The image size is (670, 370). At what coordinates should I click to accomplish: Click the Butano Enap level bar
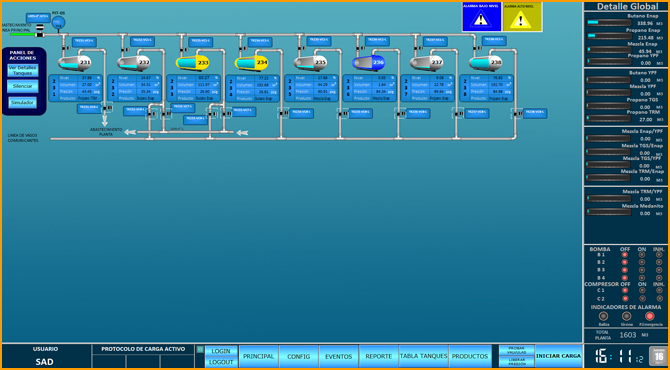pyautogui.click(x=609, y=23)
